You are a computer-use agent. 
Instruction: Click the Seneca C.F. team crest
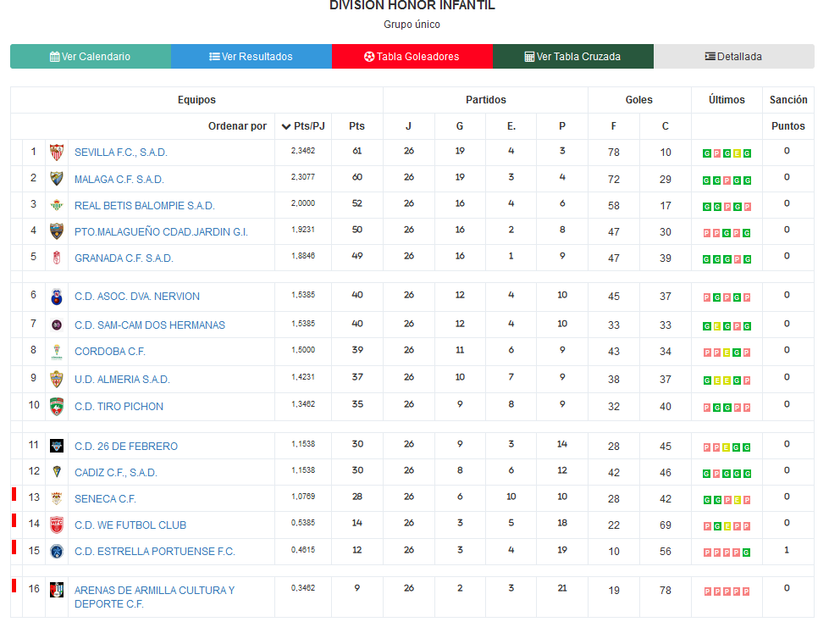pos(56,498)
